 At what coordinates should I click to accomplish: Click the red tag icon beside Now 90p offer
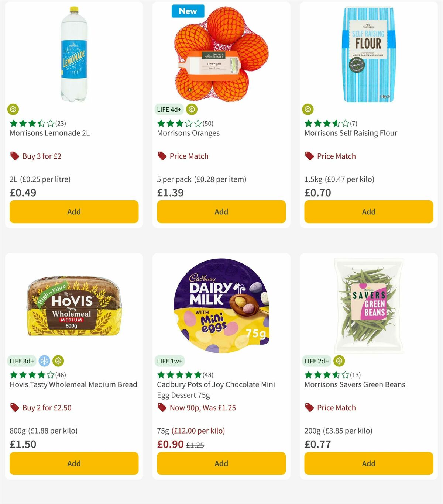click(x=162, y=408)
